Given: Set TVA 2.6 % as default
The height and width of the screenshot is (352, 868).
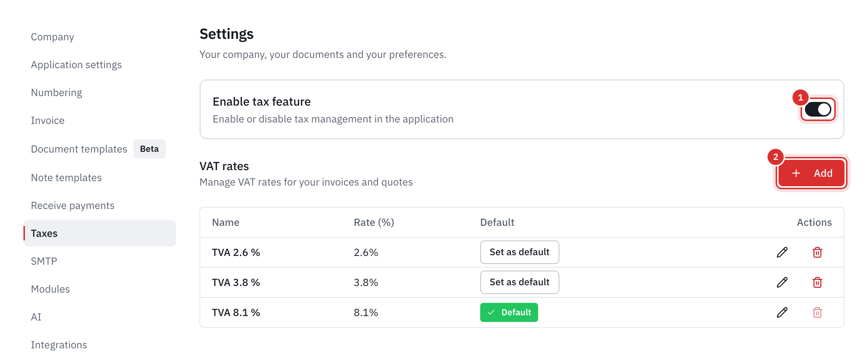Looking at the screenshot, I should (x=519, y=252).
